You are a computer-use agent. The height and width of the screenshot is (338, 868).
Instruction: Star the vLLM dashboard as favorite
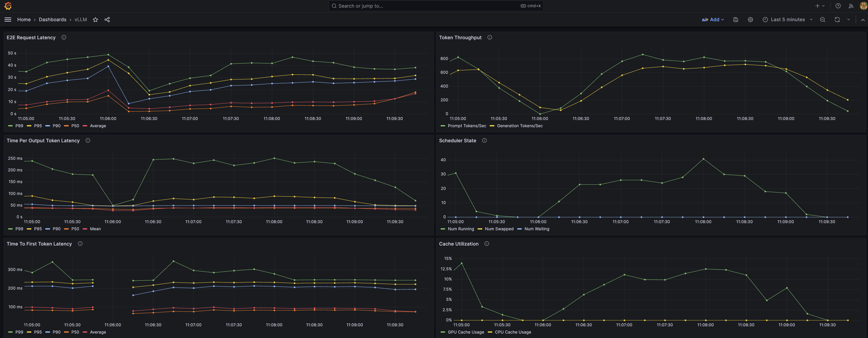pyautogui.click(x=95, y=20)
